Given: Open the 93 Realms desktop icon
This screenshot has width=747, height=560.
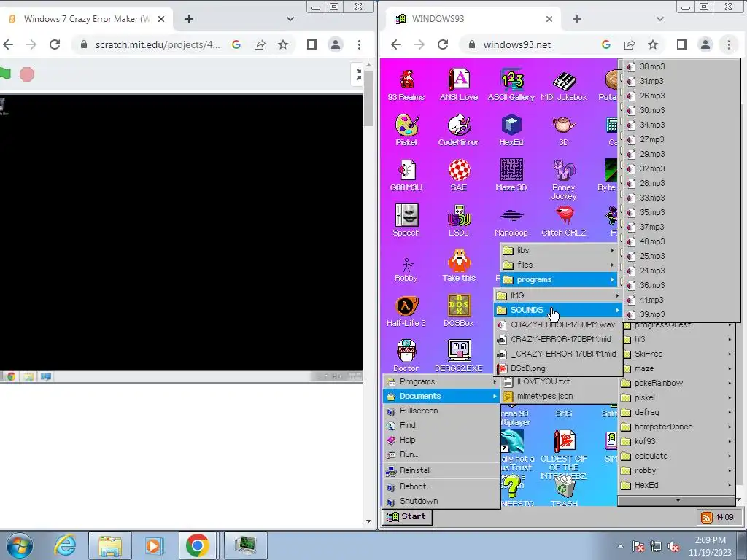Looking at the screenshot, I should (406, 85).
